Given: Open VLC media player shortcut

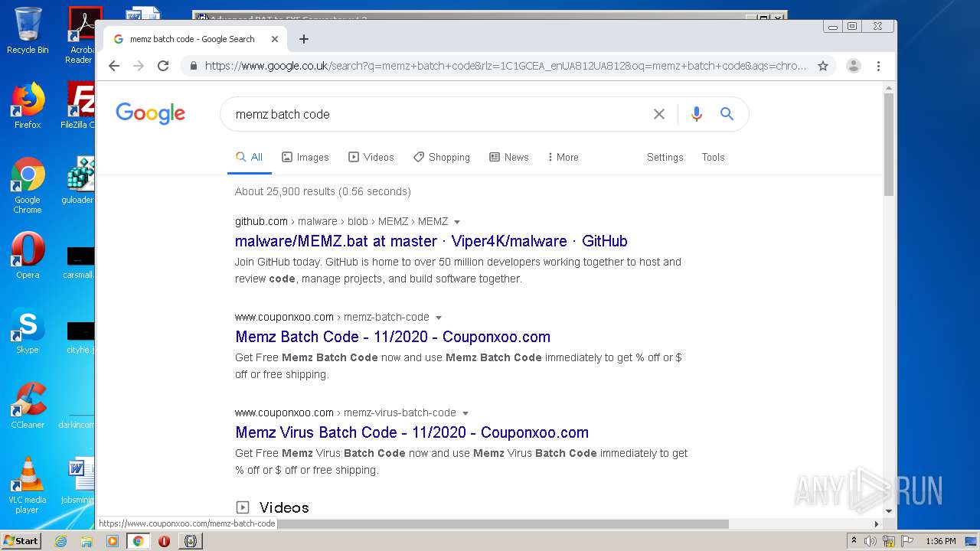Looking at the screenshot, I should pyautogui.click(x=28, y=485).
